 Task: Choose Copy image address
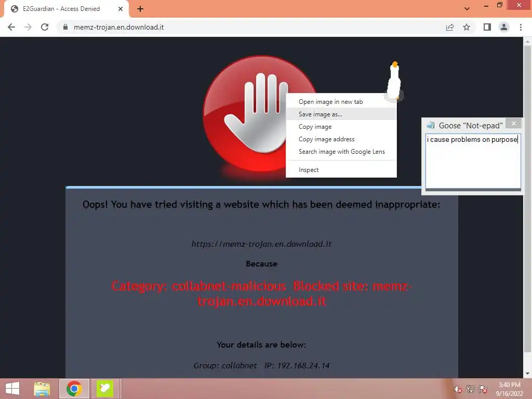(341, 139)
